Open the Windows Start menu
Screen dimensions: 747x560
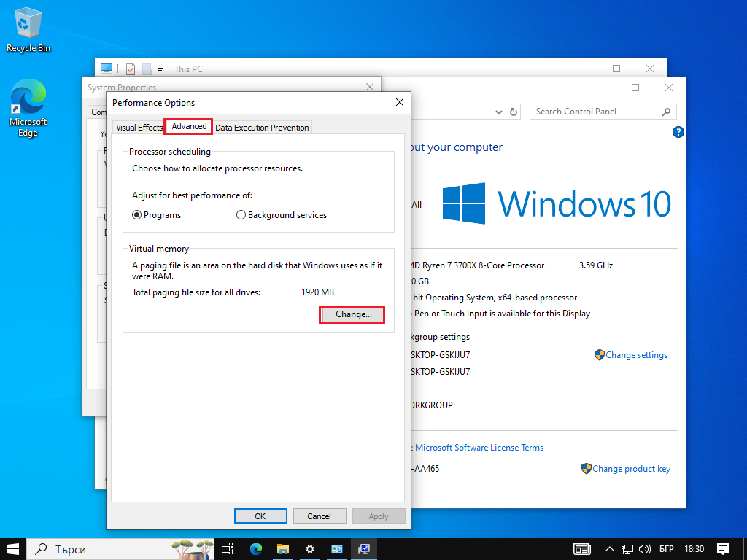click(13, 549)
